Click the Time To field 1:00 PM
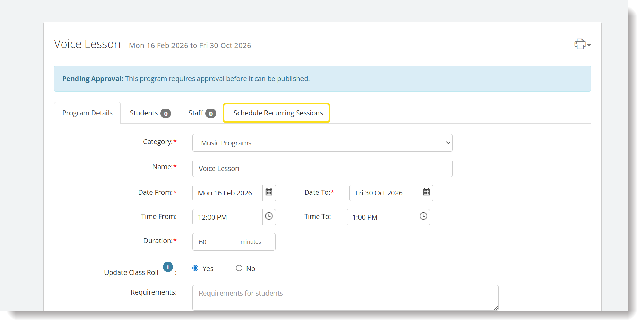The width and height of the screenshot is (644, 327). [x=382, y=217]
